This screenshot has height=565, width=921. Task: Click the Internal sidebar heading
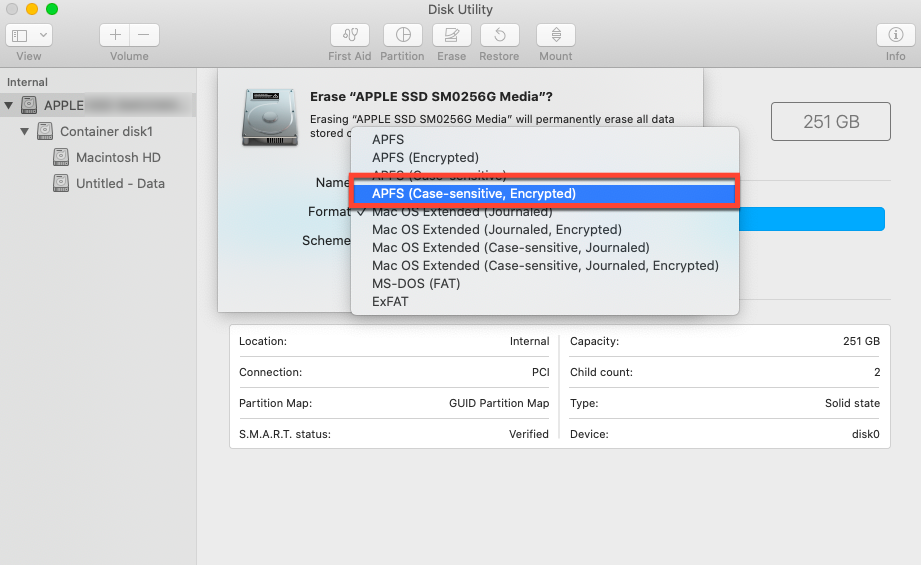[27, 82]
